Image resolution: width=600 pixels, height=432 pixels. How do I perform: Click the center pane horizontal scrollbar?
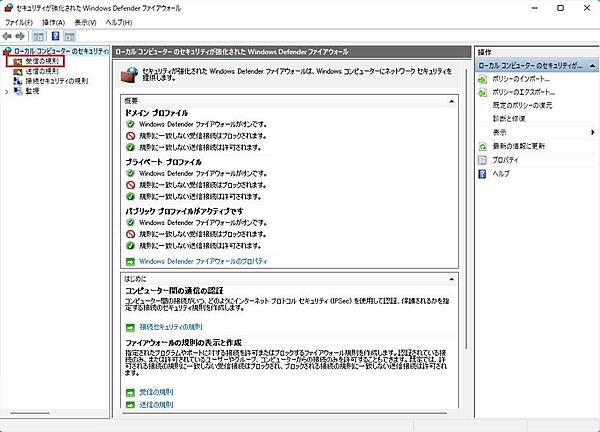pyautogui.click(x=284, y=413)
